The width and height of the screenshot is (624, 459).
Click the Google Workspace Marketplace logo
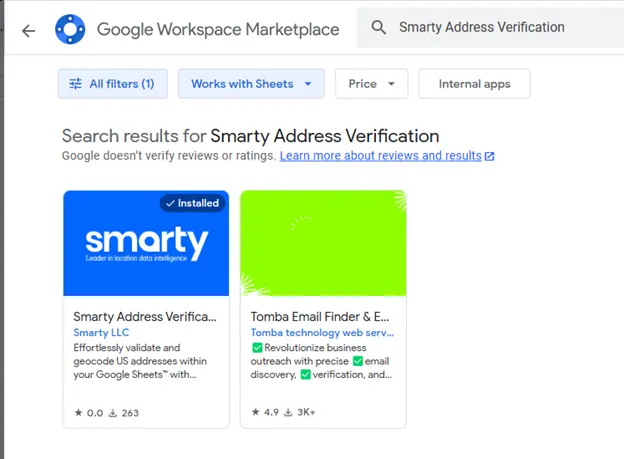[x=70, y=30]
